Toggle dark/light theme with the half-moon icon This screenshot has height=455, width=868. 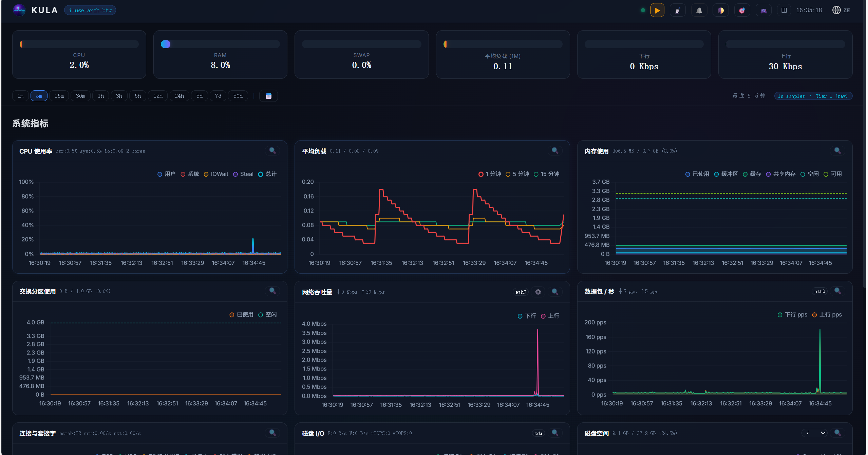click(x=721, y=10)
